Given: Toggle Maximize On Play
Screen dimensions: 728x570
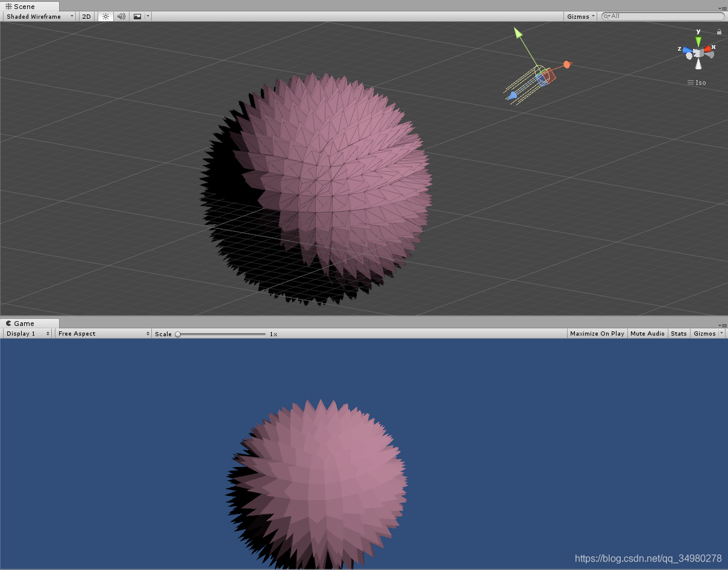Looking at the screenshot, I should (597, 333).
